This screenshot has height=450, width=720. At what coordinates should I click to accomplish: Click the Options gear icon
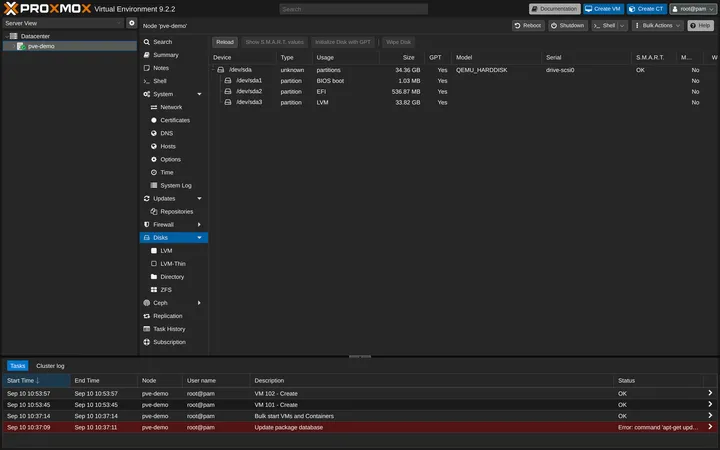(x=154, y=159)
